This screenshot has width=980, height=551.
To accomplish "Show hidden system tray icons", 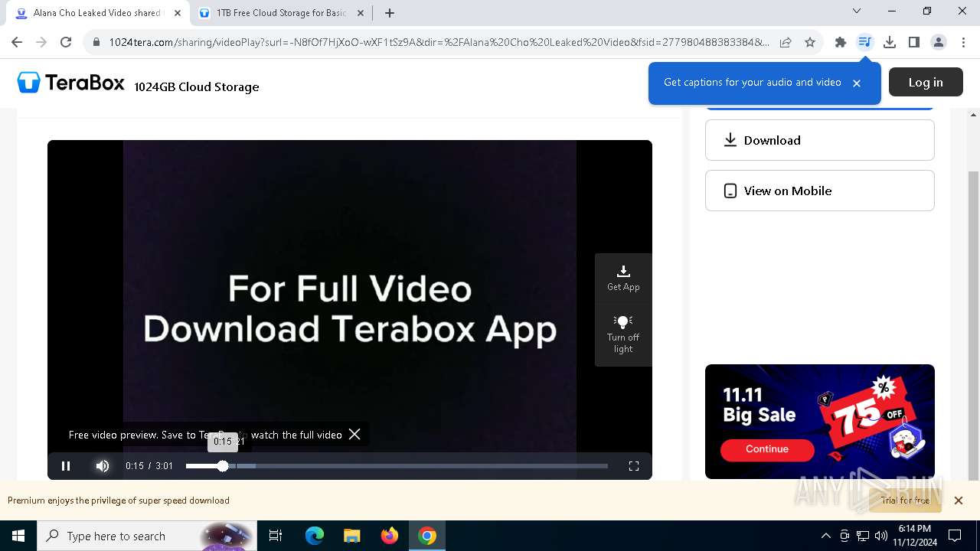I will pos(825,536).
